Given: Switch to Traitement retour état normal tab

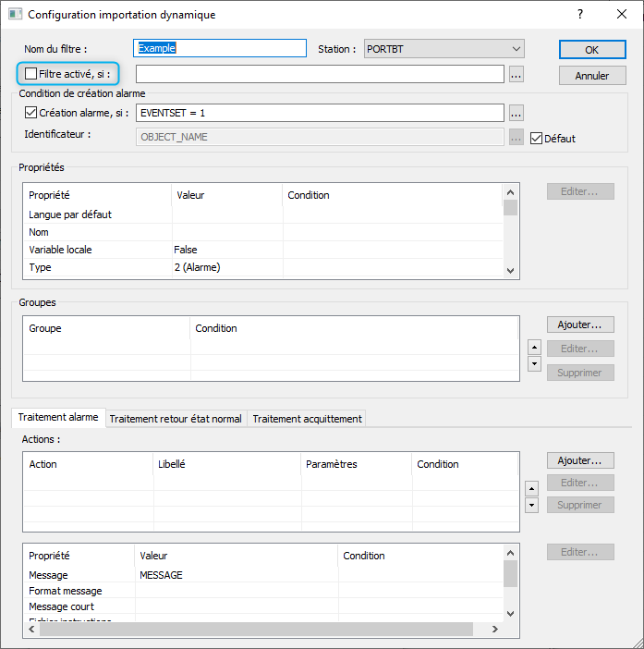Looking at the screenshot, I should 176,419.
